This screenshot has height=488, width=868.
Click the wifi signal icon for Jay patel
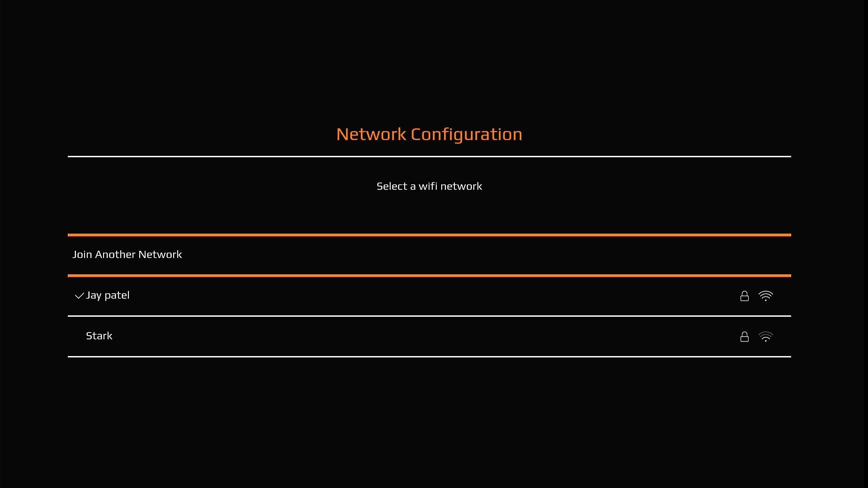pos(765,296)
